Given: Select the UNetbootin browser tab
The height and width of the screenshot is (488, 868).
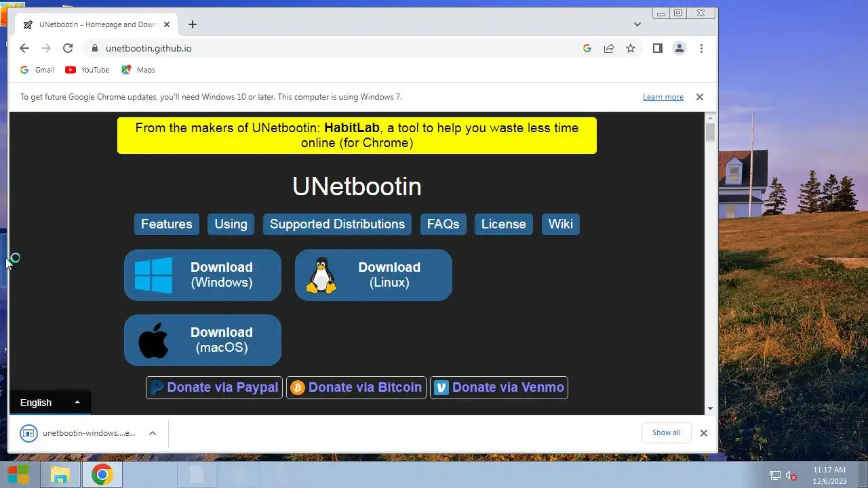Looking at the screenshot, I should click(95, 24).
